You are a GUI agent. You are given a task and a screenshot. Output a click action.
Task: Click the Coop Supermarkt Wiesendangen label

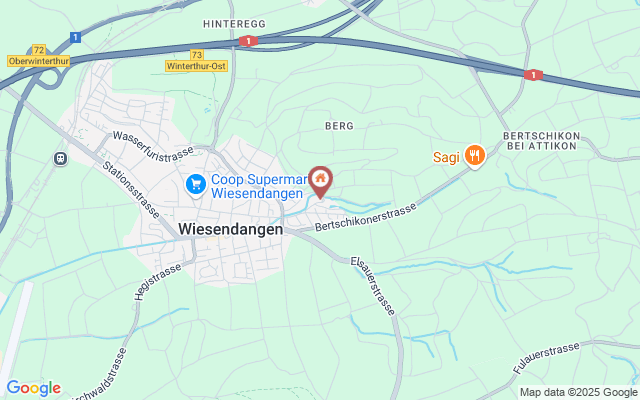259,186
